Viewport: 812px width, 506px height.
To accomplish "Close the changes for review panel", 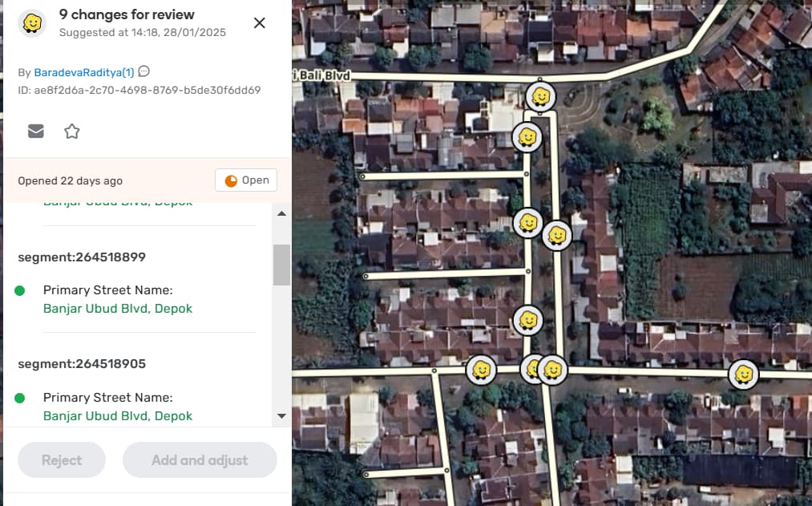I will point(260,22).
